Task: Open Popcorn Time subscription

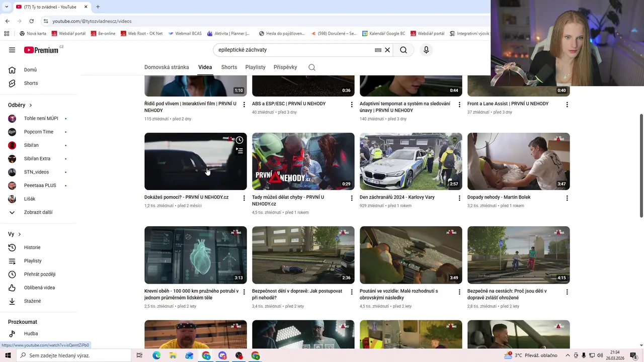Action: point(39,132)
